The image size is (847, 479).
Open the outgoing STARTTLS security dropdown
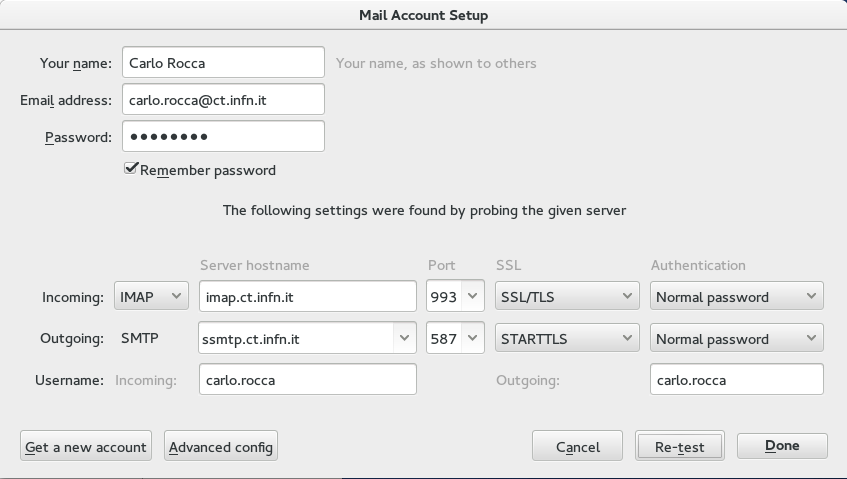point(567,338)
